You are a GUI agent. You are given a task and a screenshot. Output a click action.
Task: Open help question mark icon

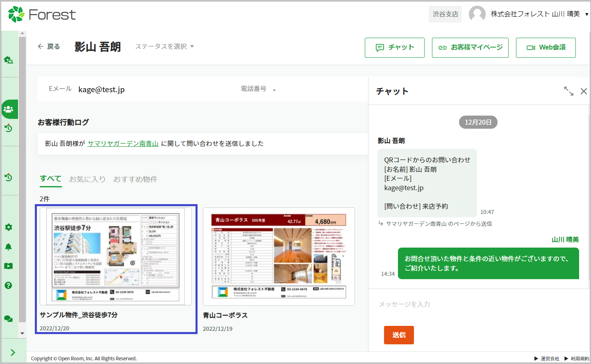click(8, 285)
